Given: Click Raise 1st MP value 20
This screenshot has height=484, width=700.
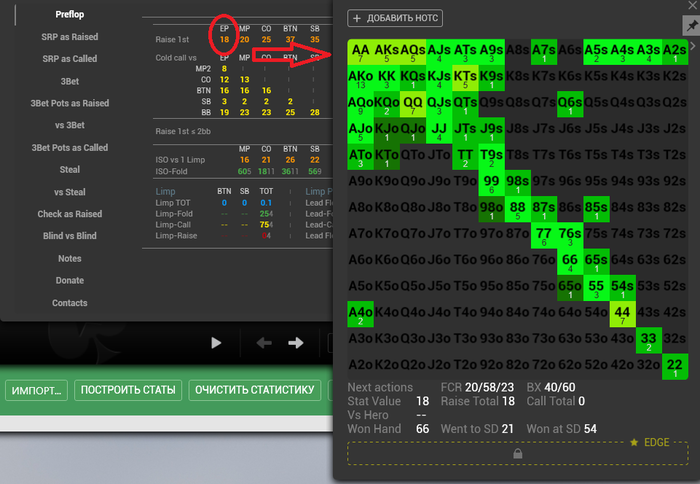Looking at the screenshot, I should click(x=245, y=39).
